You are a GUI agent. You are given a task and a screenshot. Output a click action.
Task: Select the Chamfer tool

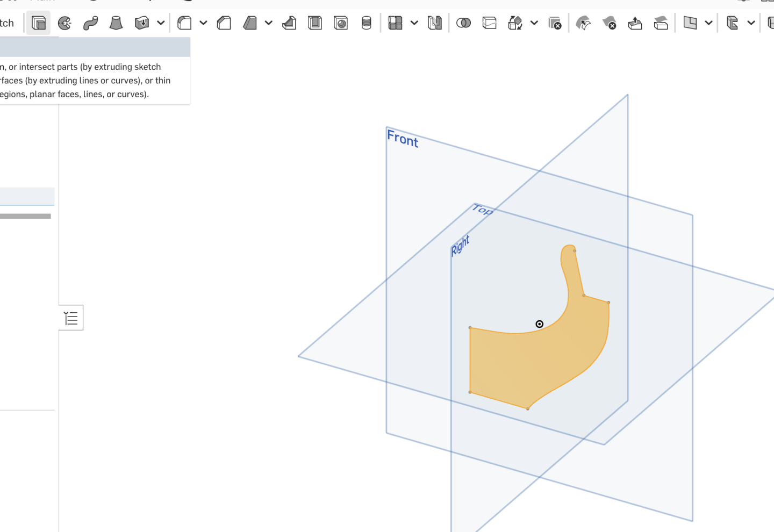224,23
